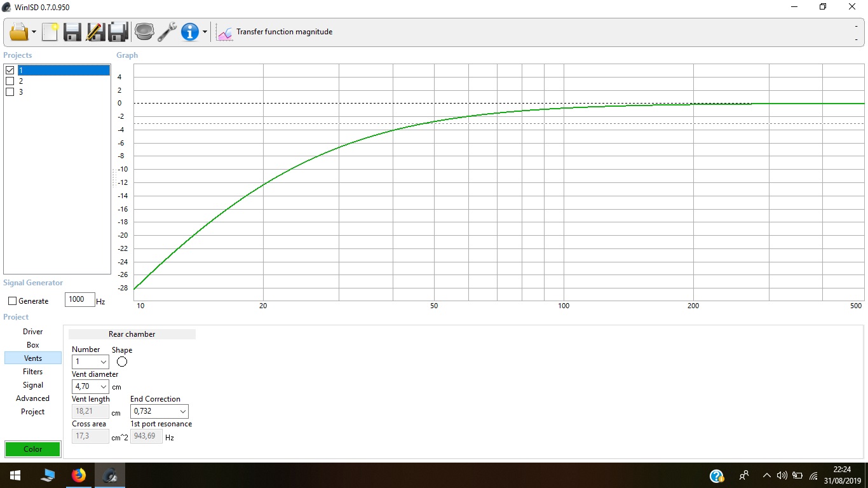Open the Filters tab
The image size is (868, 488).
pos(33,372)
